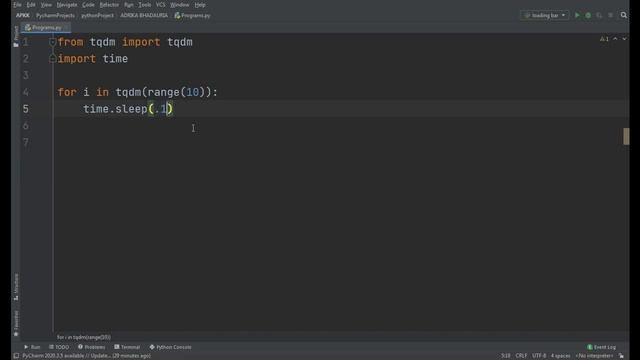Open the Problems tool window button

(x=92, y=347)
